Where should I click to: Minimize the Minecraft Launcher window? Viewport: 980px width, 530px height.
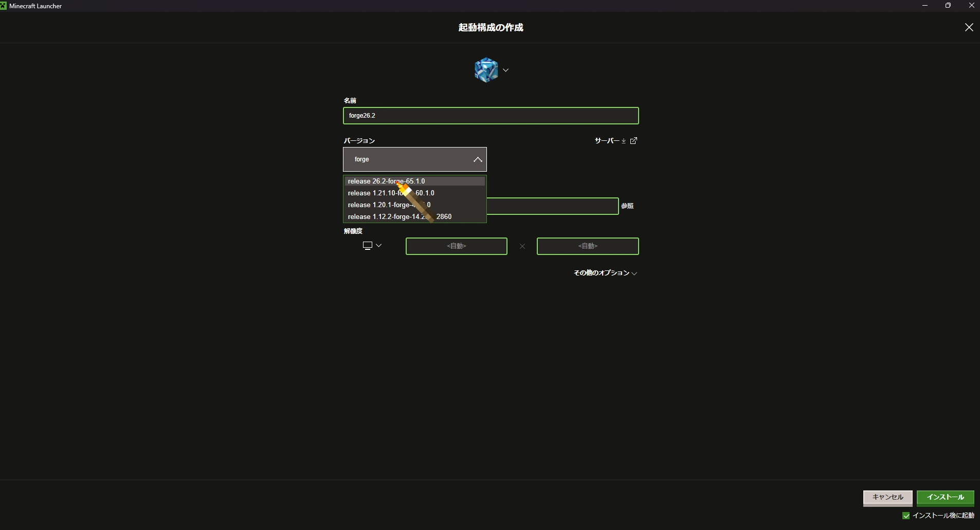pos(925,6)
